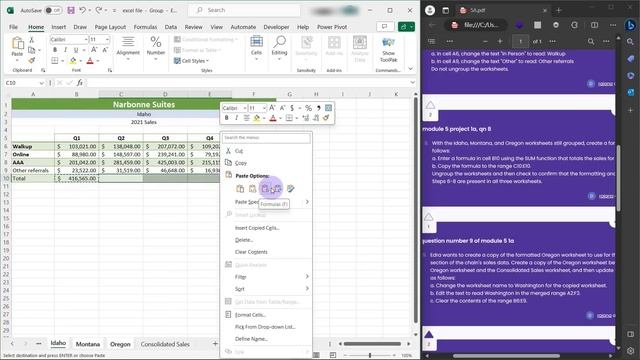Click the Save icon in title bar
This screenshot has height=360, width=640.
(71, 10)
